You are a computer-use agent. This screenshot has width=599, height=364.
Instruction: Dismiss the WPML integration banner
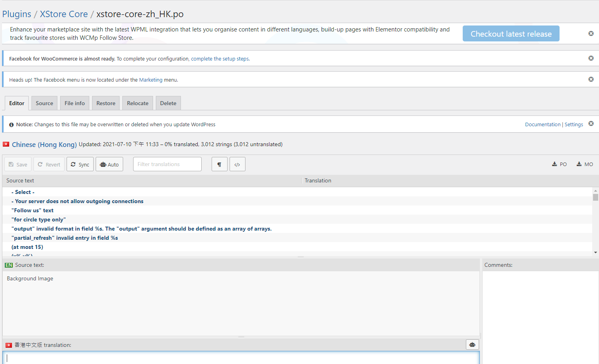(591, 33)
